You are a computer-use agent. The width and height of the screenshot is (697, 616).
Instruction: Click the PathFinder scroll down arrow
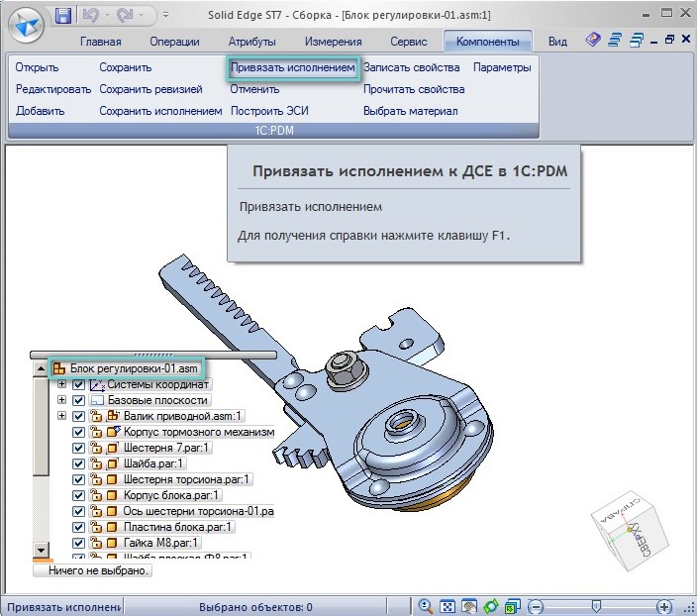pos(41,550)
